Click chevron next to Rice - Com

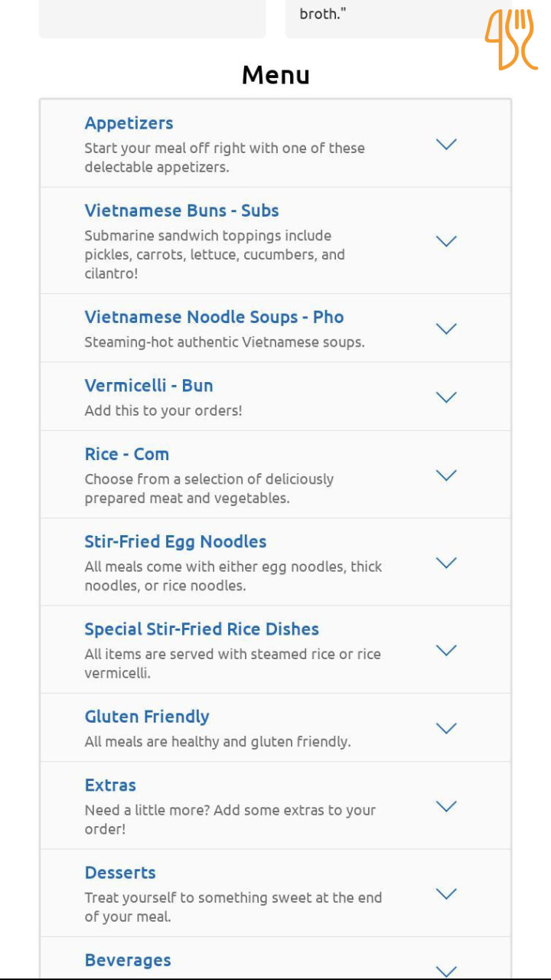pyautogui.click(x=445, y=475)
